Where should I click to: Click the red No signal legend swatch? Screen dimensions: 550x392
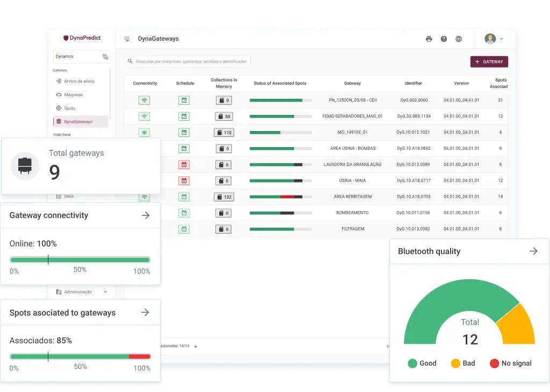click(494, 363)
